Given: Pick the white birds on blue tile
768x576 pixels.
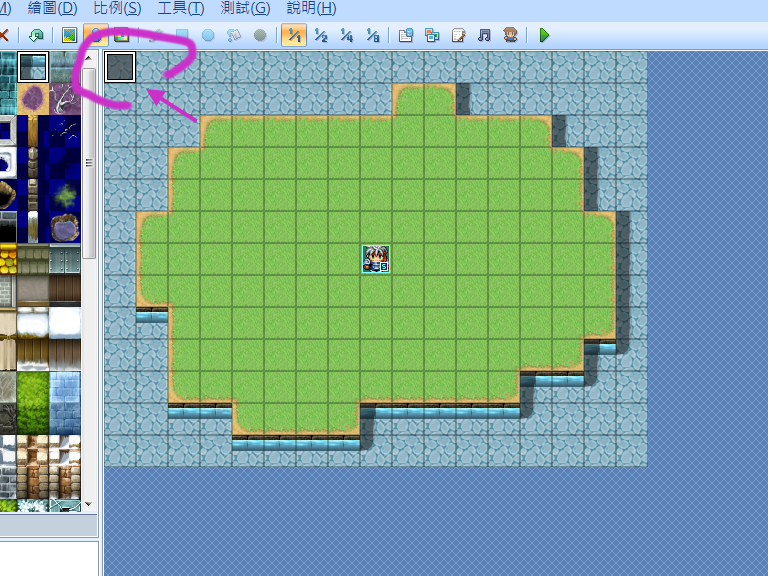Looking at the screenshot, I should tap(65, 131).
